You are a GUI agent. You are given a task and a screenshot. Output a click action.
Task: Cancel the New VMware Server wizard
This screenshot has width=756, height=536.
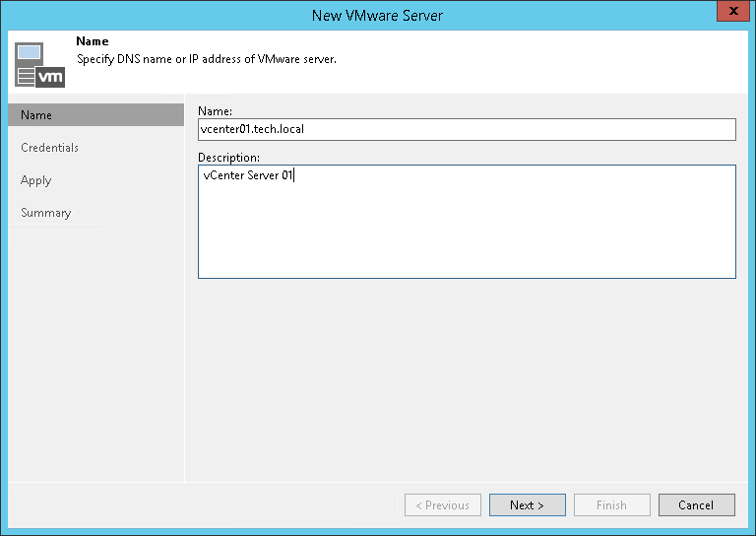pyautogui.click(x=696, y=505)
